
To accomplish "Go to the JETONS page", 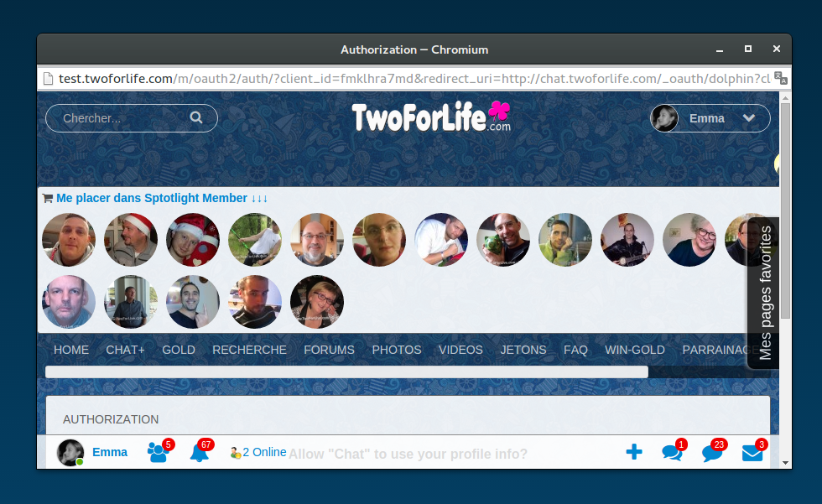I will click(x=523, y=350).
